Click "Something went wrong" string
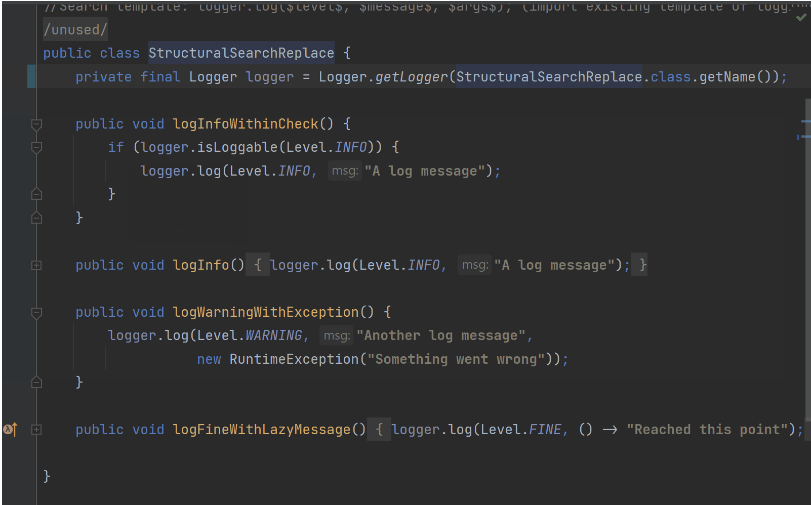This screenshot has width=811, height=505. [x=457, y=360]
